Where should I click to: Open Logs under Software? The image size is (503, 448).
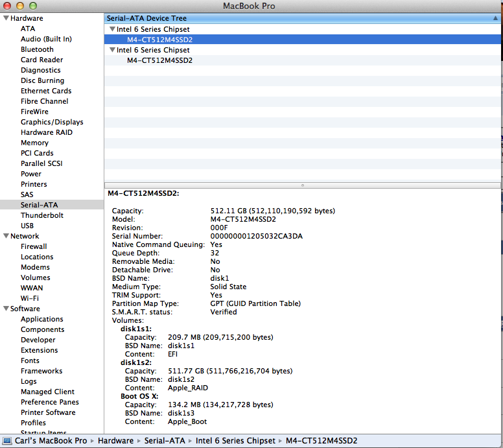[x=29, y=381]
